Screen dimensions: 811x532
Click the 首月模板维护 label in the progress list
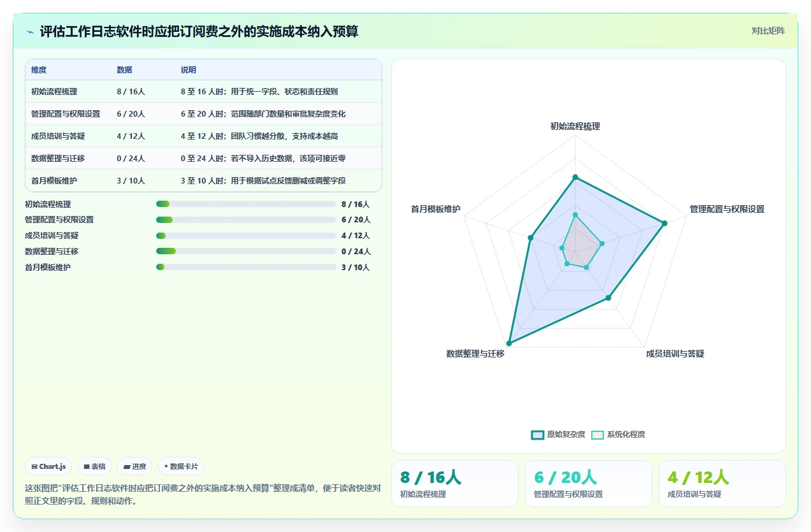point(48,268)
